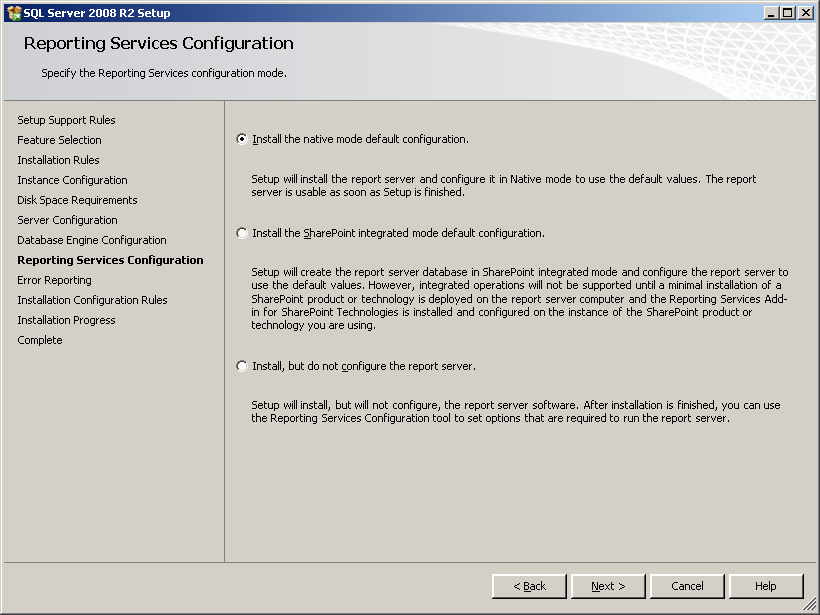Click Complete step in sidebar
Viewport: 820px width, 615px height.
[x=39, y=340]
